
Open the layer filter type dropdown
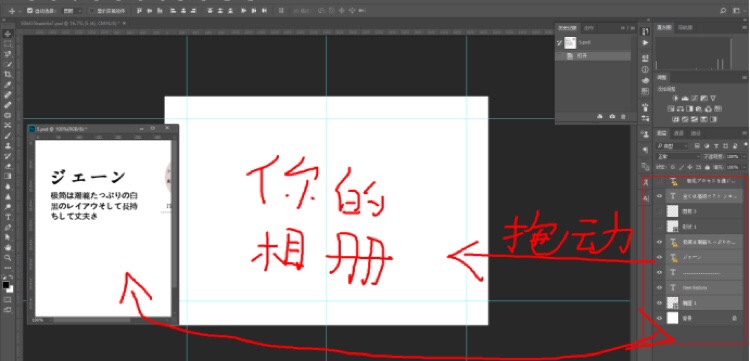(x=672, y=146)
